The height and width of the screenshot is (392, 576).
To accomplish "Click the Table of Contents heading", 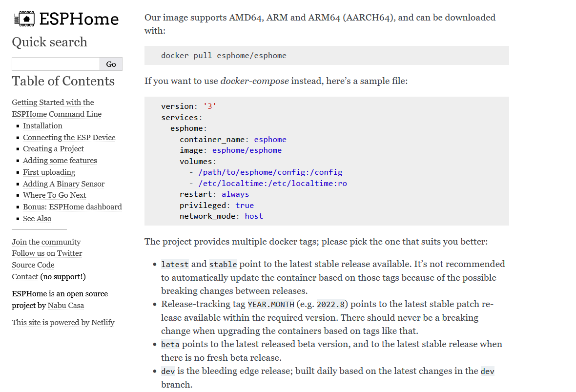I will coord(63,81).
